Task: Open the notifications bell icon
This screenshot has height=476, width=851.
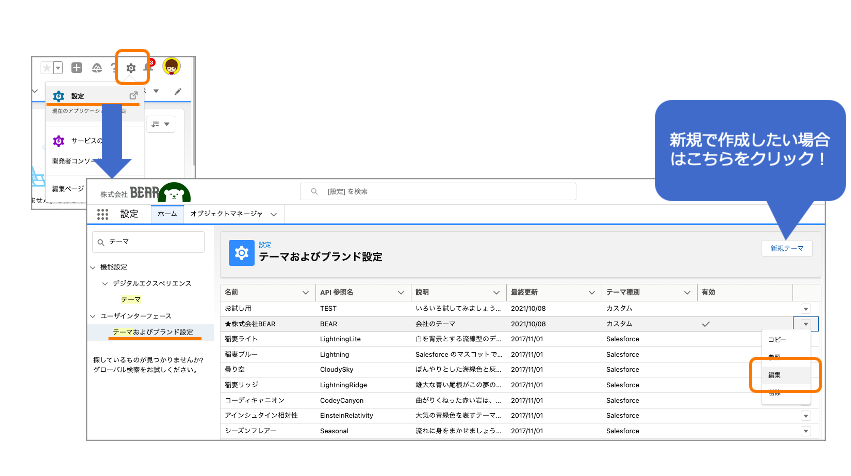Action: [148, 67]
